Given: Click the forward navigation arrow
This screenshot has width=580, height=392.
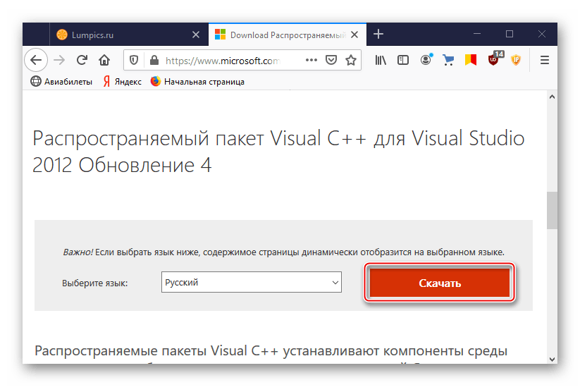Looking at the screenshot, I should (59, 60).
